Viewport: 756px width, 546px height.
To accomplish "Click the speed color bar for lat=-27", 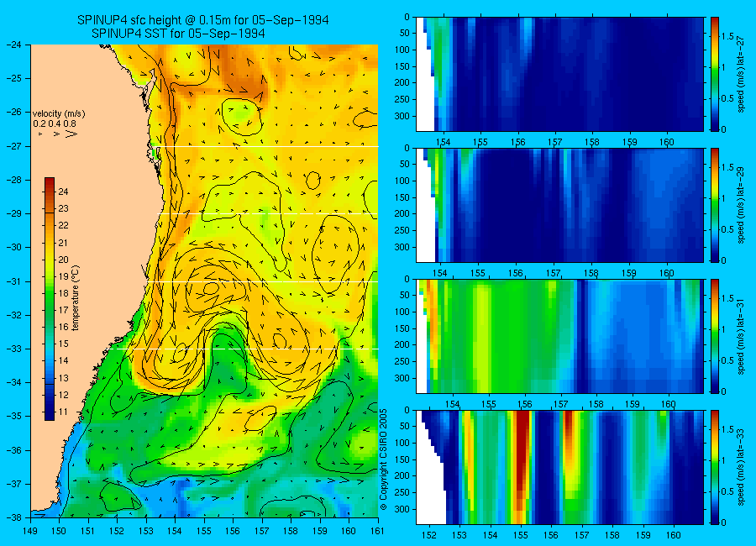I will [x=715, y=74].
